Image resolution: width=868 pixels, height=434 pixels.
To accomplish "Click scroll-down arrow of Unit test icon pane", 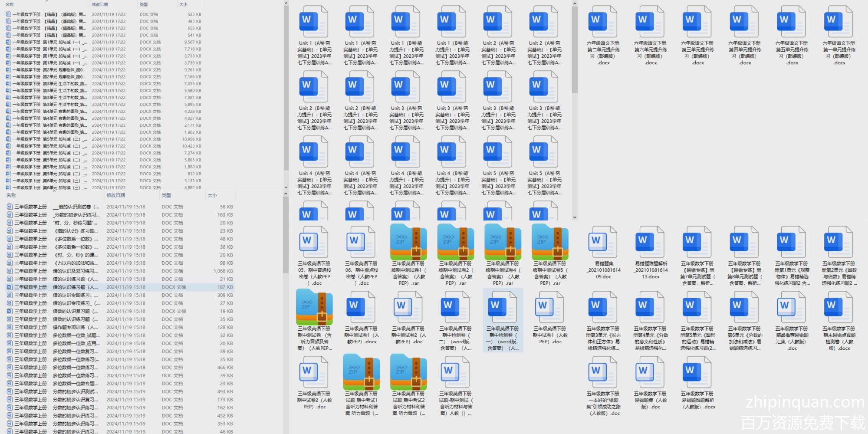I will coord(575,217).
